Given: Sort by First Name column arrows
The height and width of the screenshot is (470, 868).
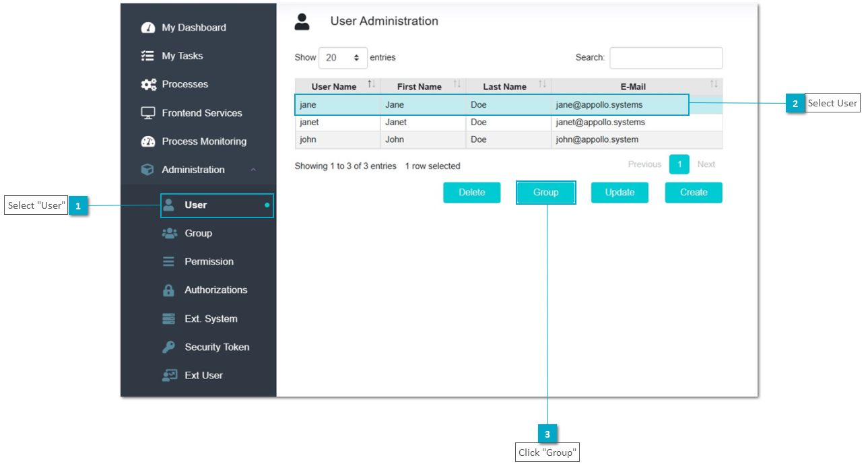Looking at the screenshot, I should [457, 84].
